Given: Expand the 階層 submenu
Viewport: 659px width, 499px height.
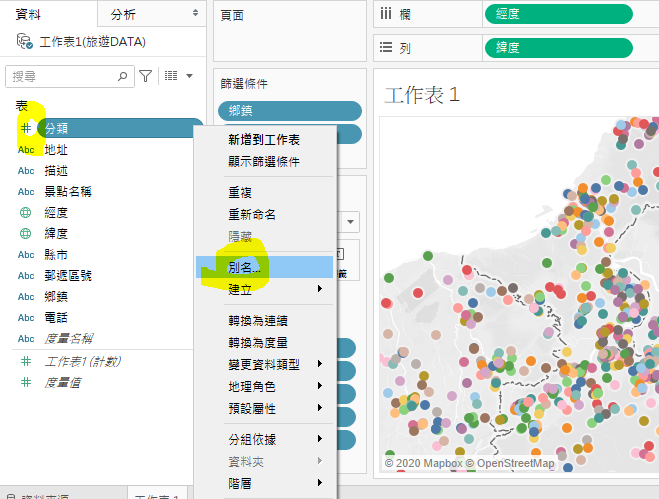Looking at the screenshot, I should pyautogui.click(x=264, y=483).
